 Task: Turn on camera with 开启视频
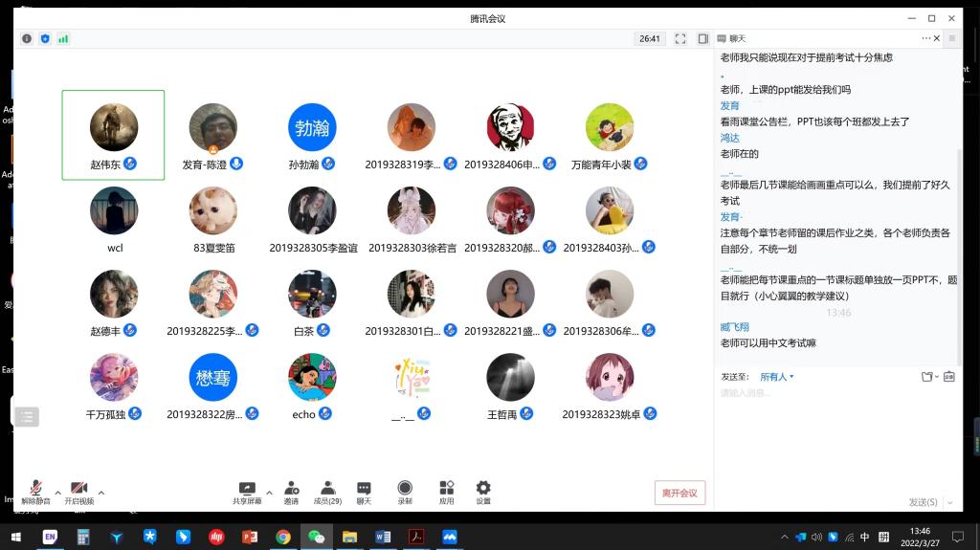78,491
